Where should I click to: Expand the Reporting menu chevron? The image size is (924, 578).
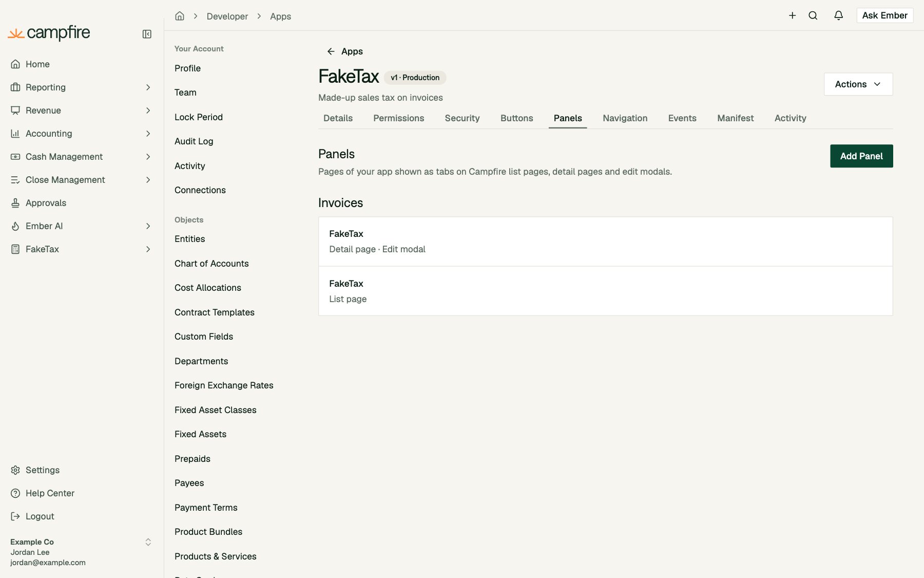[x=148, y=87]
